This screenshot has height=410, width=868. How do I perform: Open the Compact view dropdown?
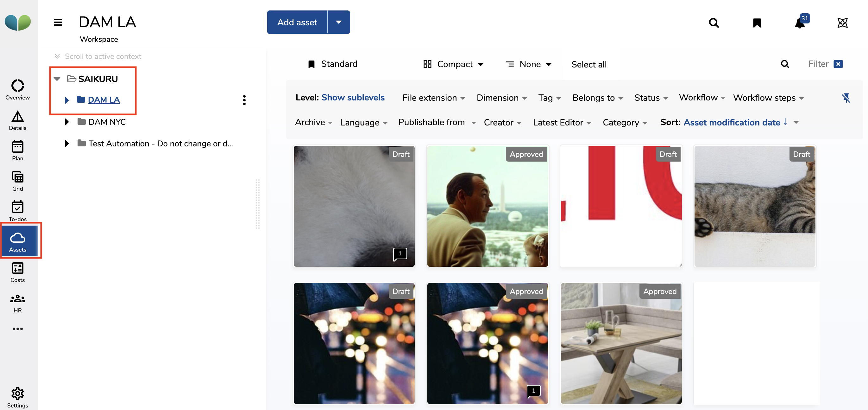coord(454,64)
